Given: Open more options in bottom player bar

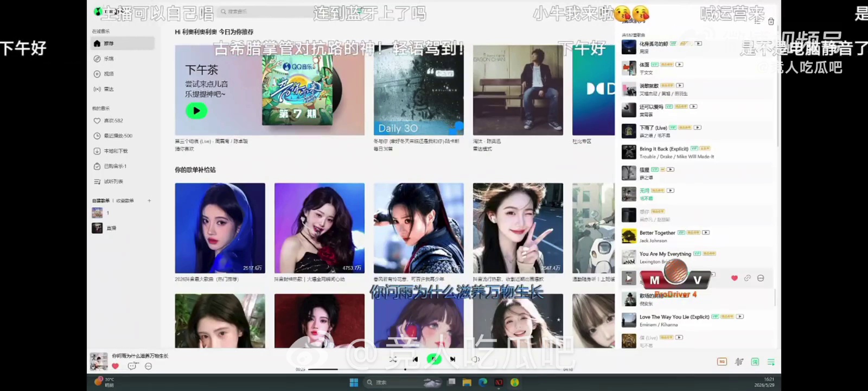Looking at the screenshot, I should [149, 366].
